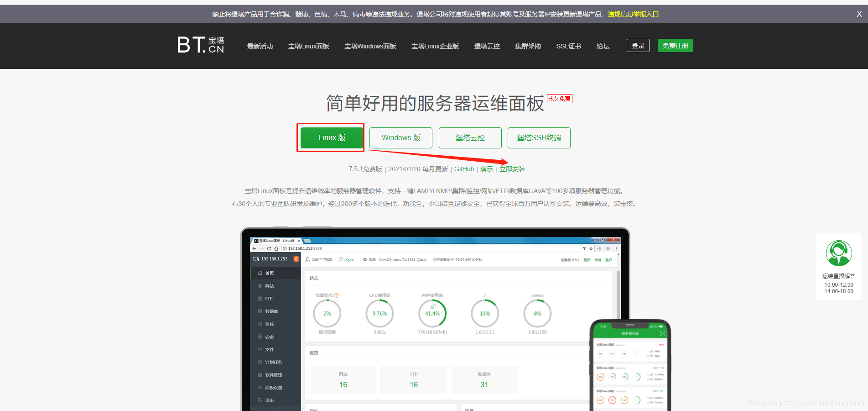
Task: Open 集群架构 menu item
Action: click(528, 46)
